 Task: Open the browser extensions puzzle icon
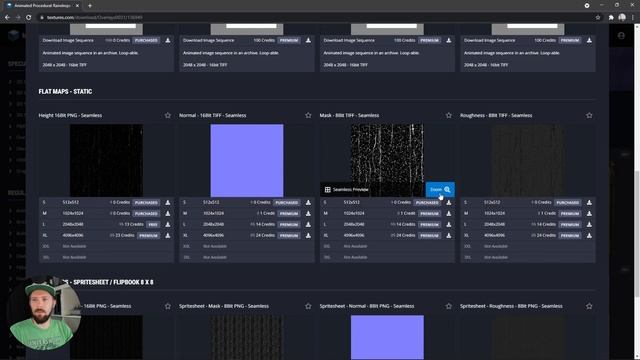click(x=611, y=18)
